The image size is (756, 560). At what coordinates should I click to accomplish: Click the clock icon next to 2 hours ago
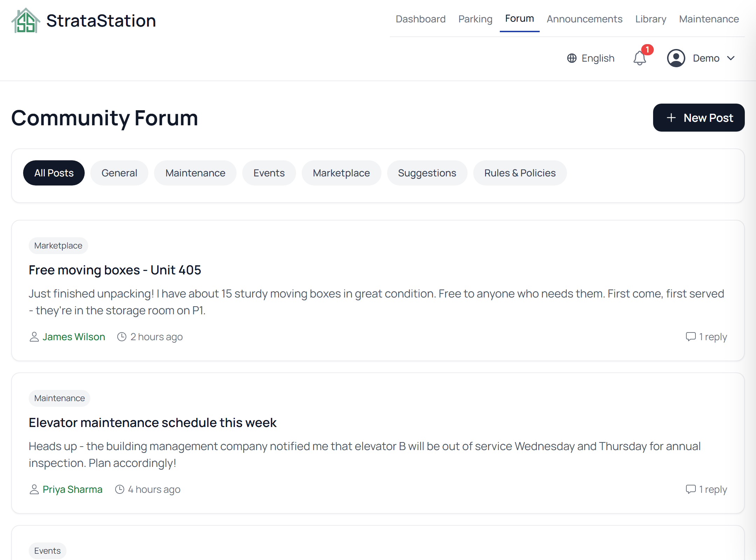point(121,337)
